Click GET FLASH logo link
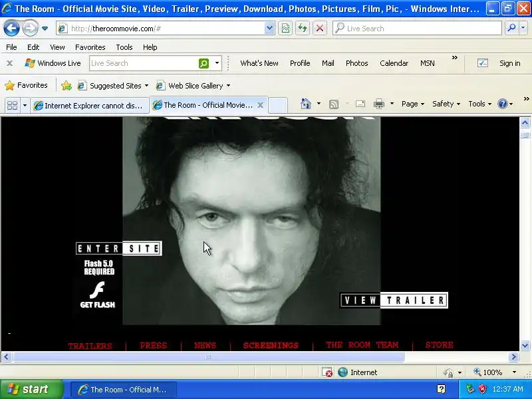Viewport: 532px width, 399px height. tap(97, 295)
